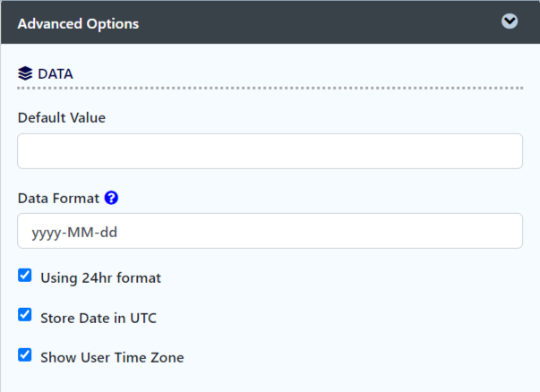540x392 pixels.
Task: Click the Data Format yyyy-MM-dd field
Action: pos(270,231)
